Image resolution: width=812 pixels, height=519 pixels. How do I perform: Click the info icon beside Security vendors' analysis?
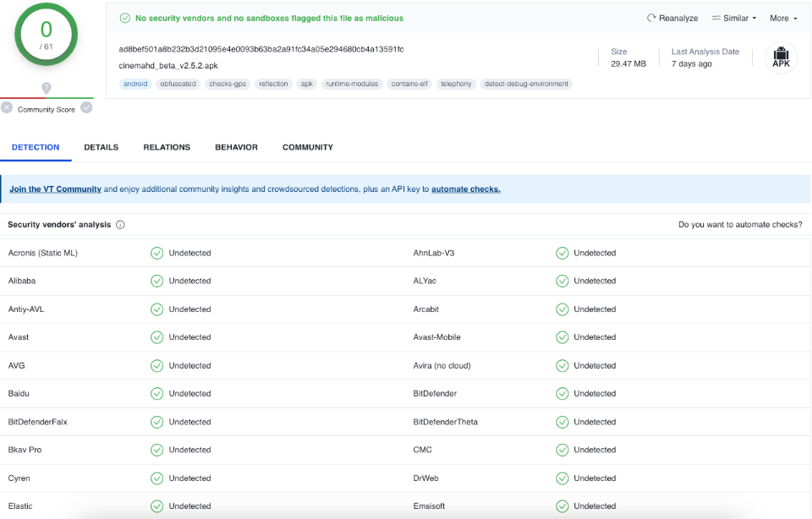pos(120,225)
